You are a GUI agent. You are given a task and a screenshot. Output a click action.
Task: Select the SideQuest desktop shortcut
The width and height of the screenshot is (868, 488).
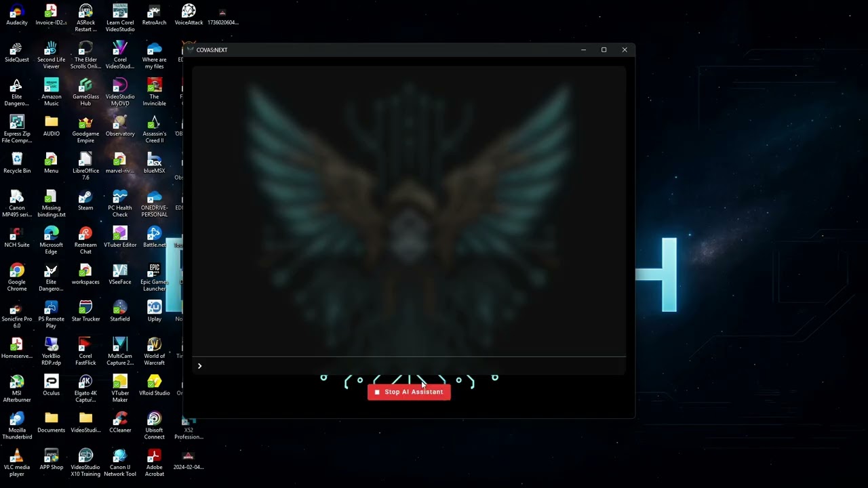pyautogui.click(x=17, y=52)
